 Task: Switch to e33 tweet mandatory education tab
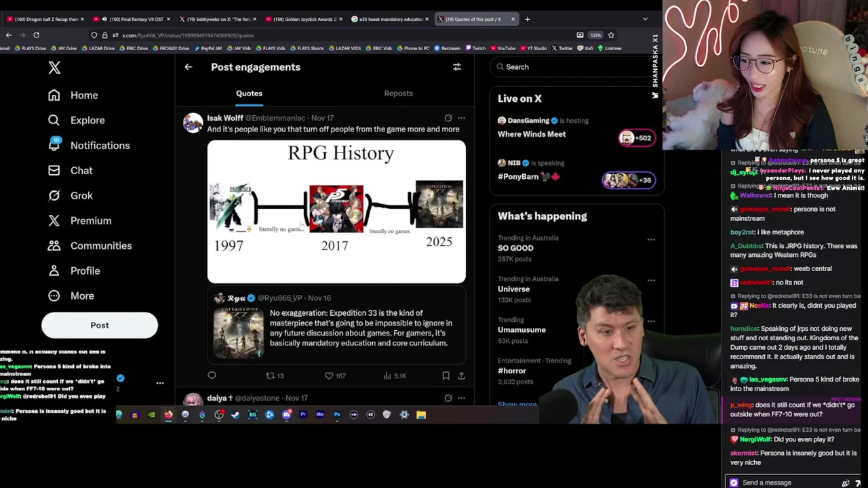(x=389, y=19)
